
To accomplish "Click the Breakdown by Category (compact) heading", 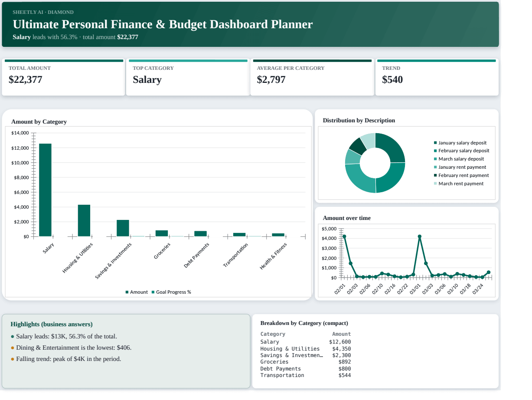I will coord(304,323).
